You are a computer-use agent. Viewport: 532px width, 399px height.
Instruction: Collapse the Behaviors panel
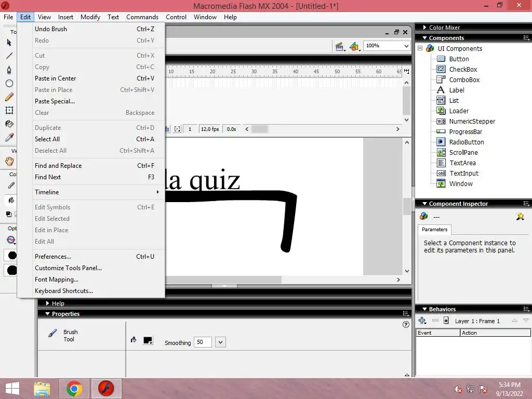tap(424, 309)
